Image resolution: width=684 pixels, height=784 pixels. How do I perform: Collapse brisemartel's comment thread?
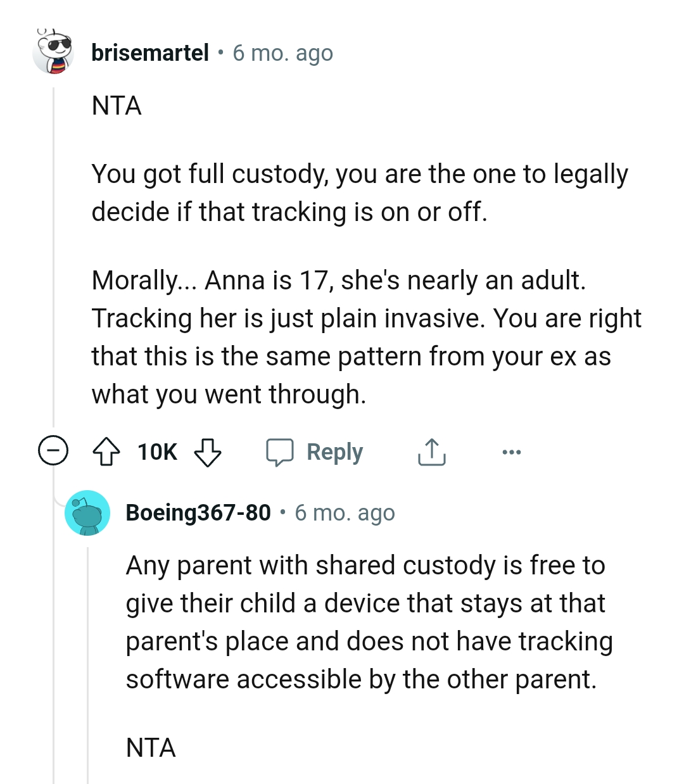point(54,451)
